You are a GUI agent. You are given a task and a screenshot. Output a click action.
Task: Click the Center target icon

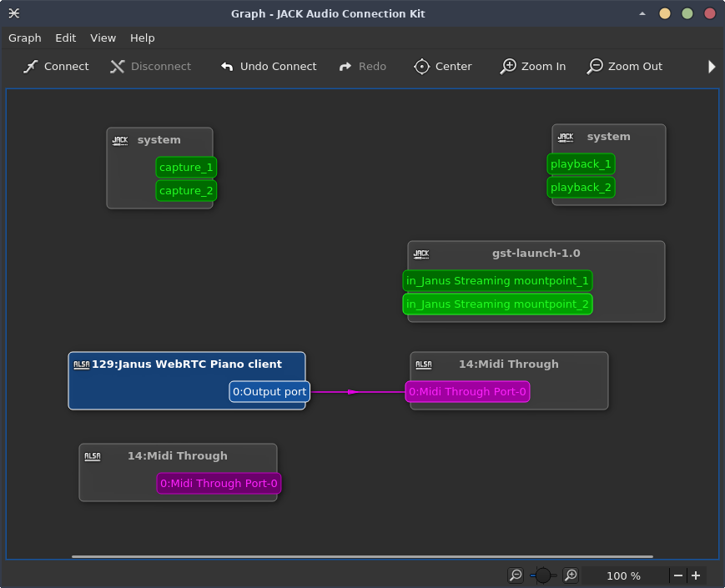click(421, 67)
